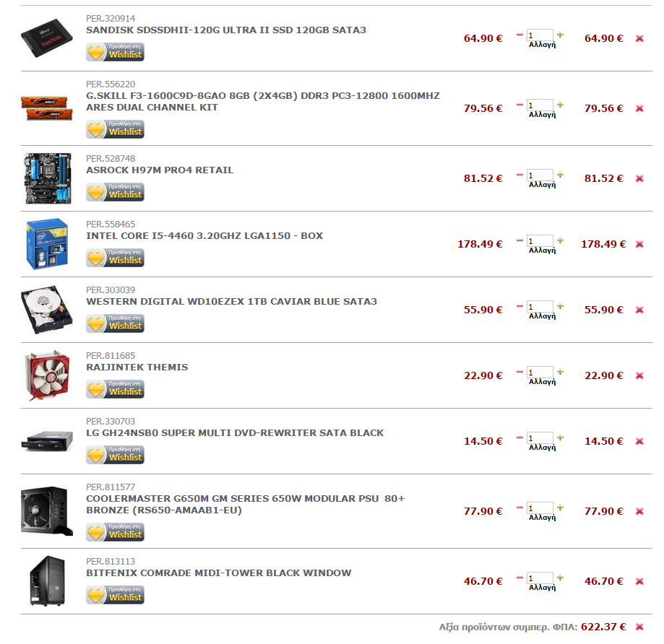The image size is (664, 644).
Task: Clear the whole cart via total-row X icon
Action: (x=639, y=627)
